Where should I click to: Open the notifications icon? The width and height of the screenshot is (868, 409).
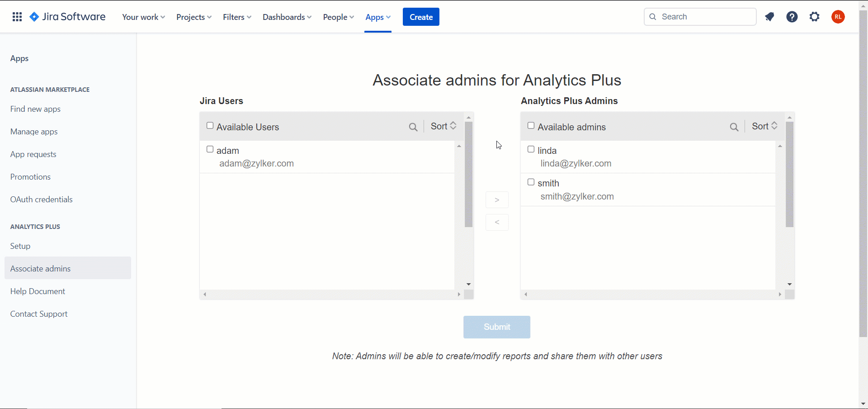point(769,17)
